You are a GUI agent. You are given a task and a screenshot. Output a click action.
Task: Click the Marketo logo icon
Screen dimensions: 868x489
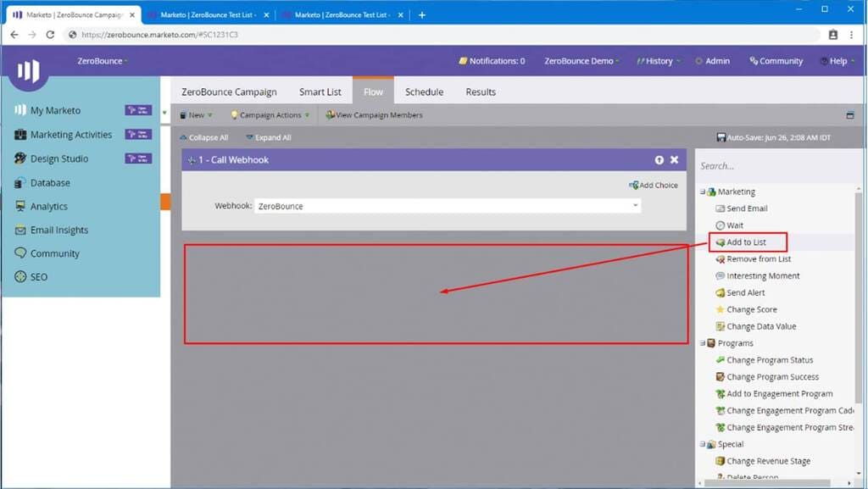pos(28,71)
